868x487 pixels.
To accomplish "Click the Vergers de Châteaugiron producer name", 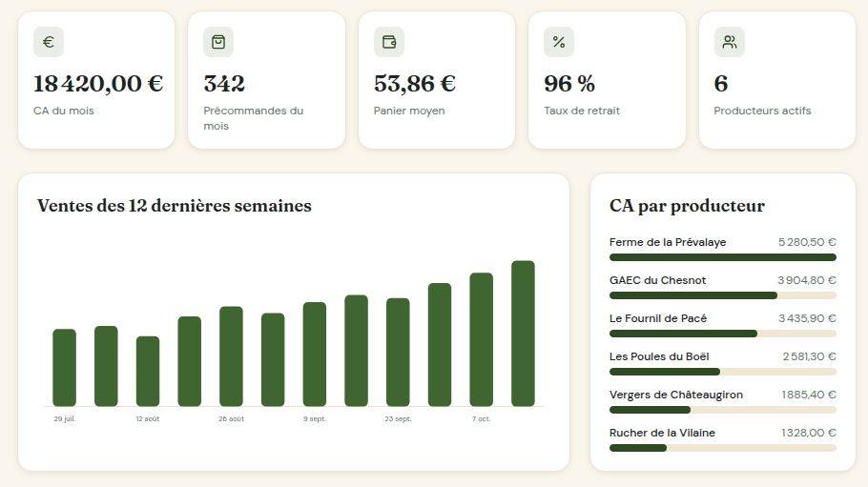I will pos(676,396).
